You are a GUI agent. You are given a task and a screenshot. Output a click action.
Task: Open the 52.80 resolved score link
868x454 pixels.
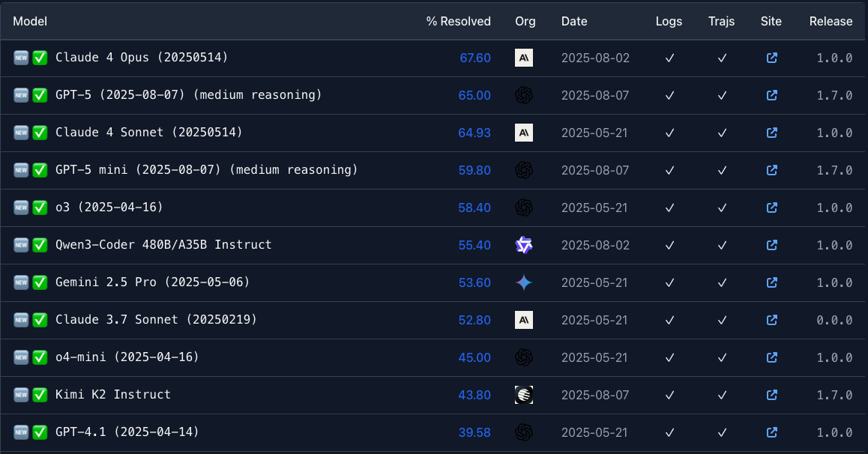474,320
